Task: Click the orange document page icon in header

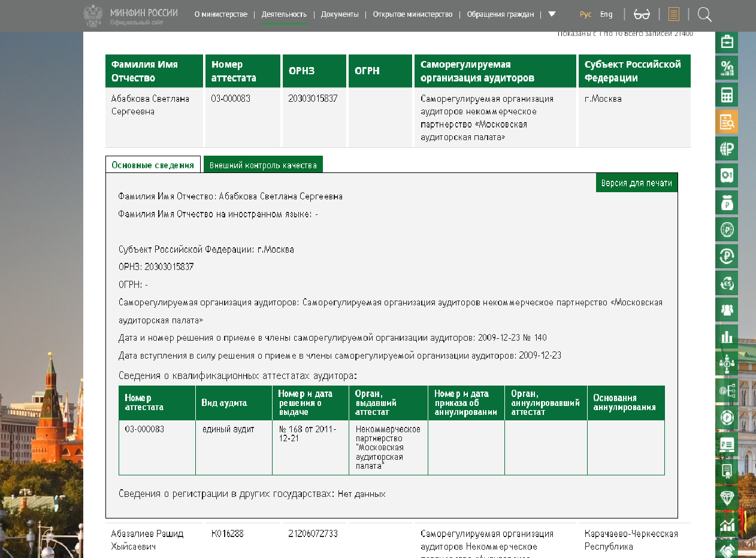Action: 674,14
